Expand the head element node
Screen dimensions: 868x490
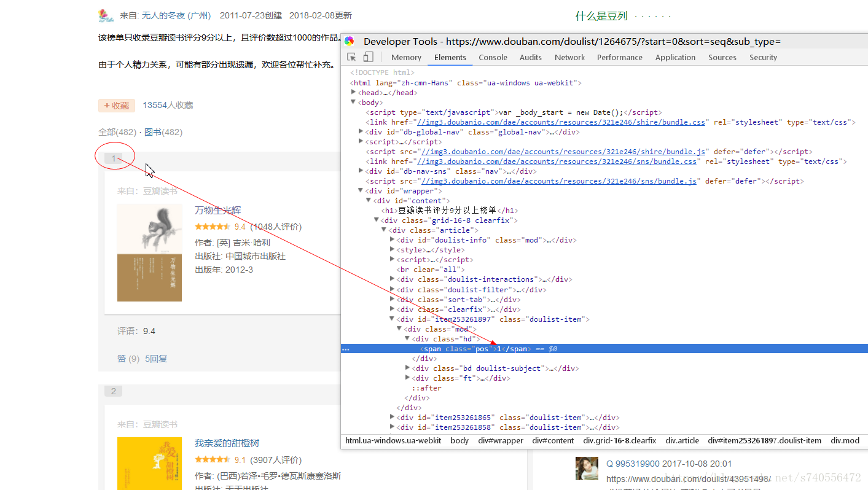pyautogui.click(x=353, y=92)
